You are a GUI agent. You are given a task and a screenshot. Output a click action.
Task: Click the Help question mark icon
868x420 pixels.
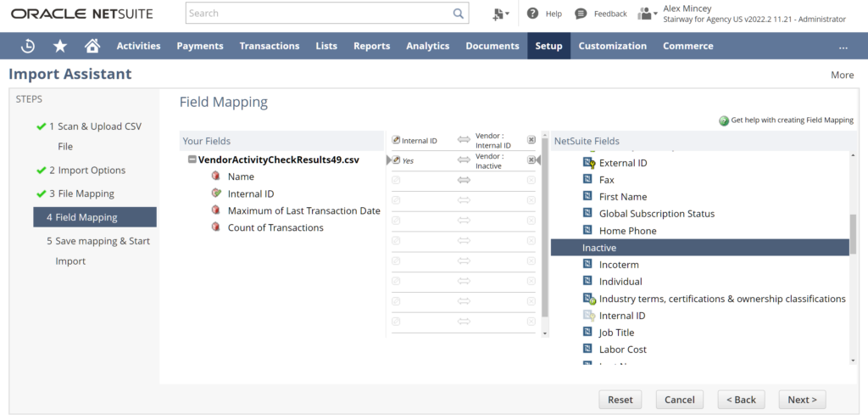coord(532,14)
